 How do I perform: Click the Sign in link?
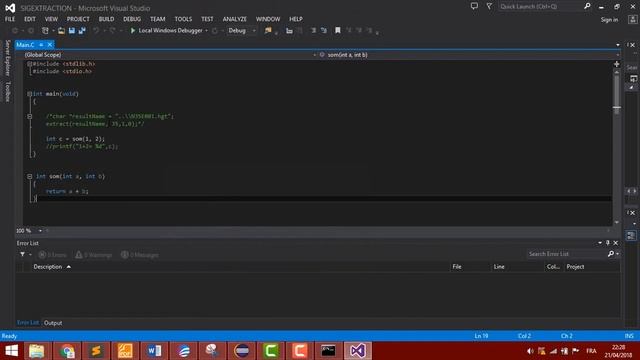coord(609,20)
